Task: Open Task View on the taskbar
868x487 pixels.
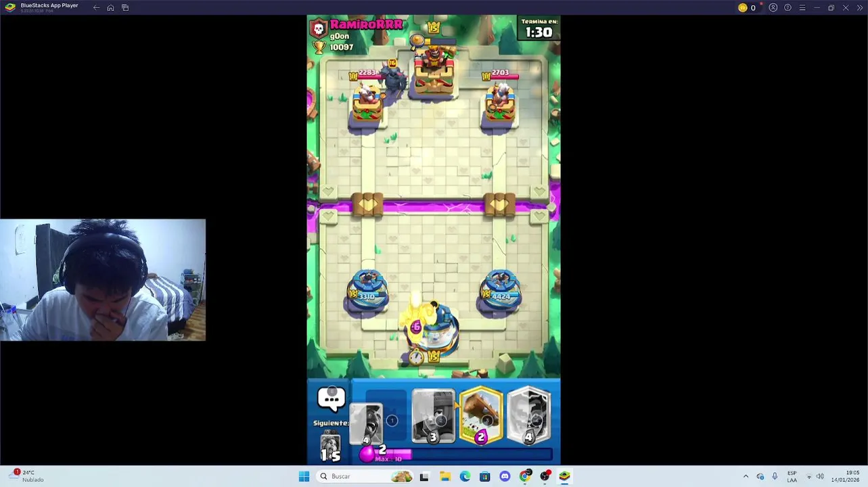Action: pos(424,476)
